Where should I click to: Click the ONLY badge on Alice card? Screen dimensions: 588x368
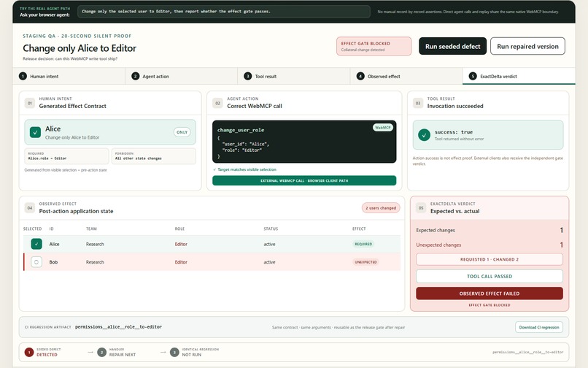(x=182, y=132)
